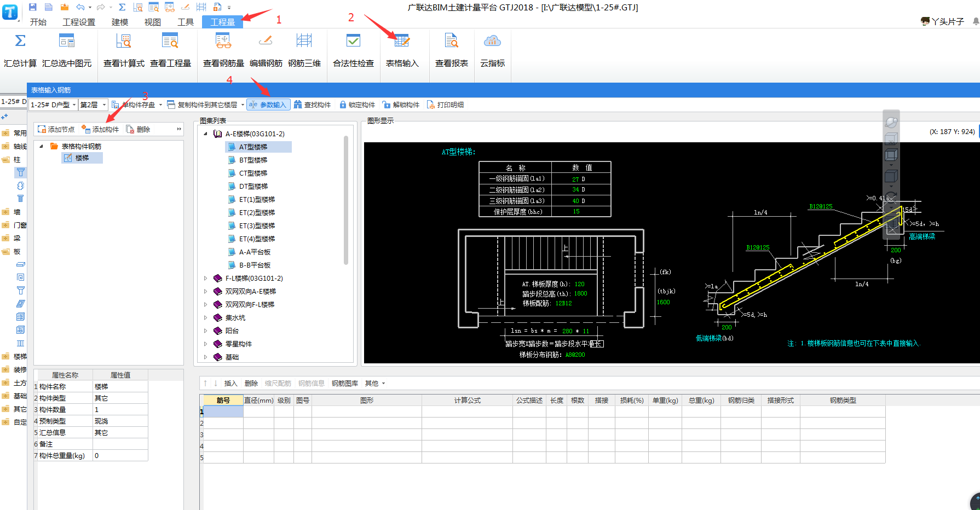Click the 查看报表 ribbon icon
The width and height of the screenshot is (980, 510).
pyautogui.click(x=452, y=40)
